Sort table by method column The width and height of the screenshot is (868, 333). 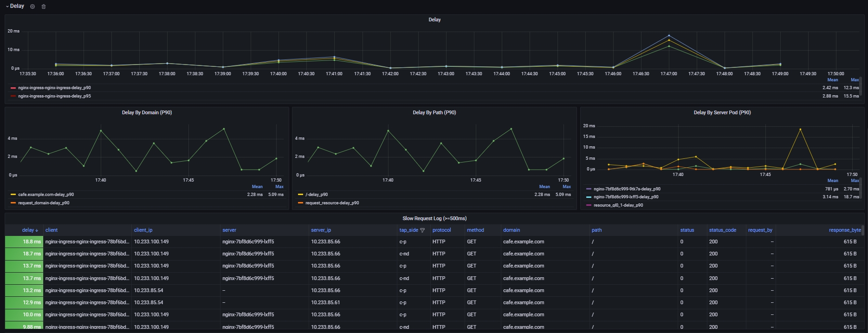point(475,230)
